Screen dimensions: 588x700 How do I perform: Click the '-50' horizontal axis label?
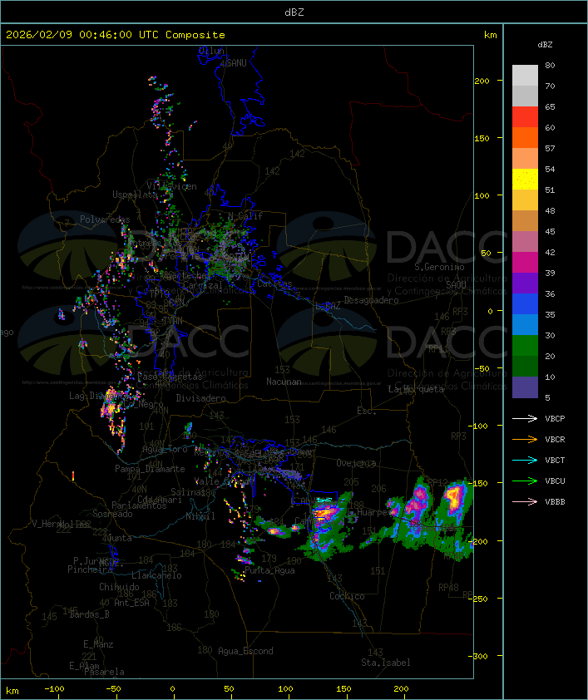click(113, 689)
